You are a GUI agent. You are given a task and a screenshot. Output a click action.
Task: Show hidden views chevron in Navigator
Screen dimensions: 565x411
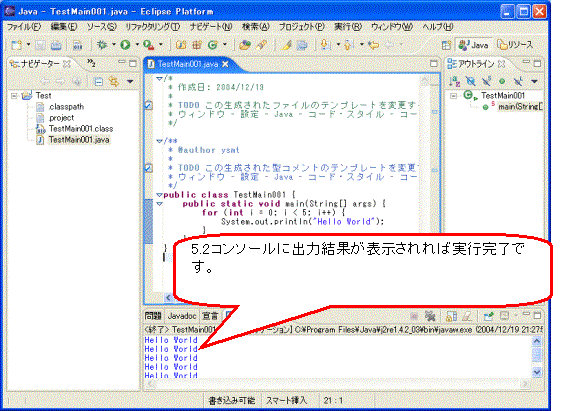pos(91,63)
